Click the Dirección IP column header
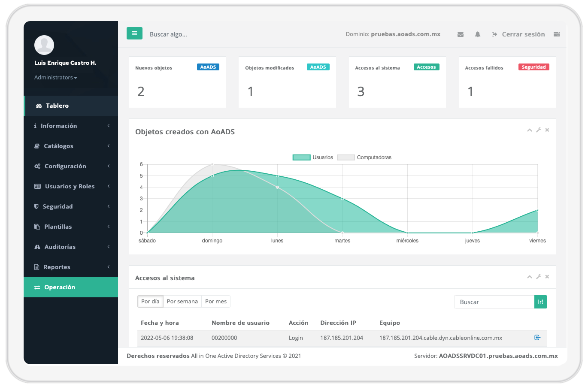This screenshot has width=588, height=387. 338,323
